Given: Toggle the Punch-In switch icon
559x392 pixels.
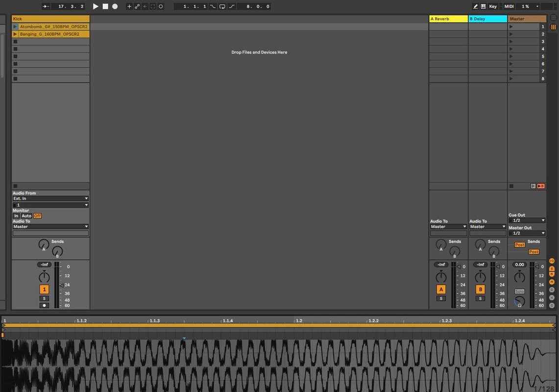Looking at the screenshot, I should click(x=213, y=6).
